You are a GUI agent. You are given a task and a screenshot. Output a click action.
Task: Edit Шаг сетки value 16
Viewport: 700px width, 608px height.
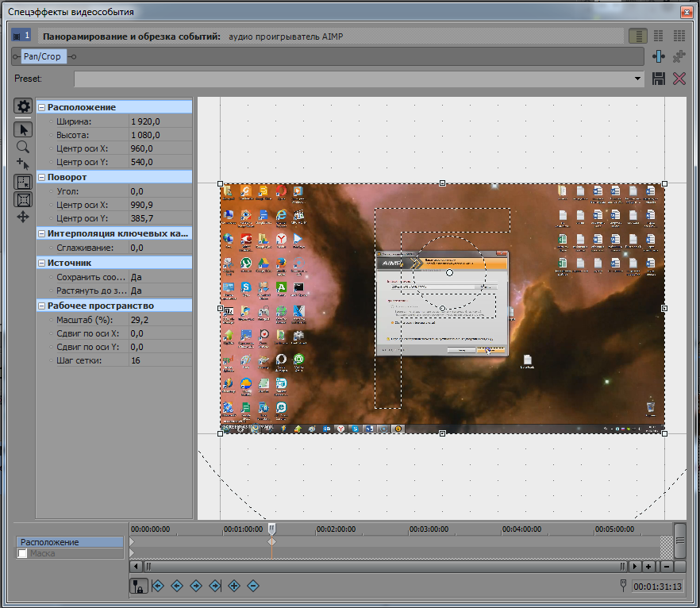[x=160, y=360]
